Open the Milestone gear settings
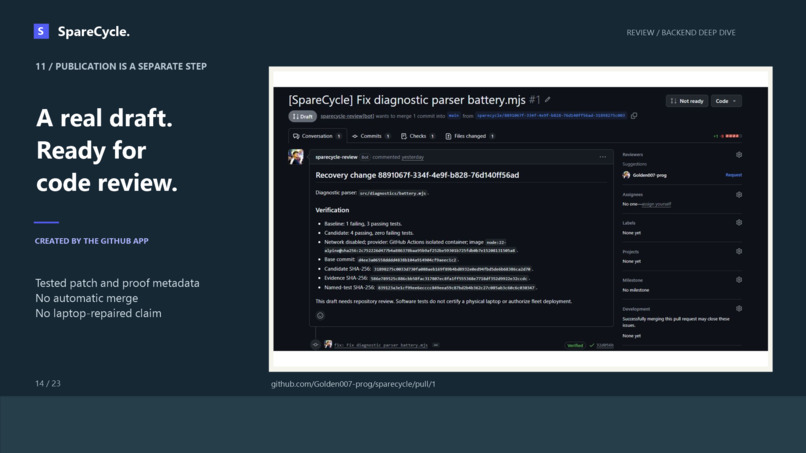This screenshot has width=806, height=453. pos(739,280)
